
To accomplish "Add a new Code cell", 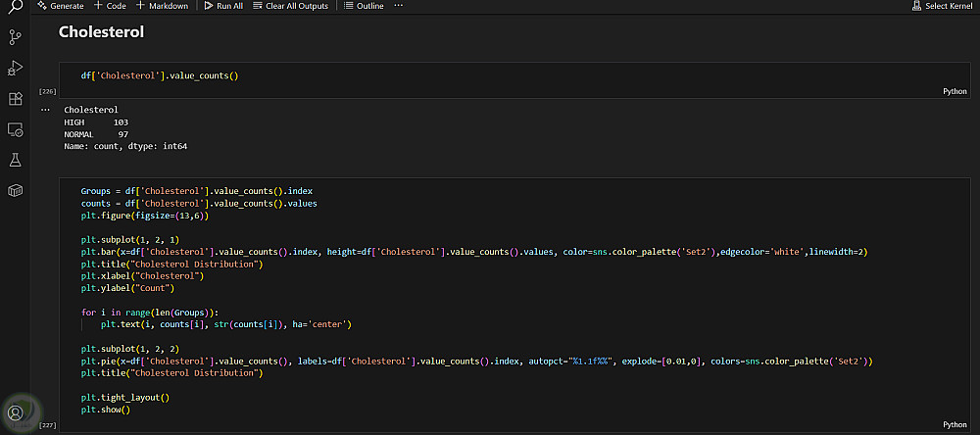I will [110, 6].
